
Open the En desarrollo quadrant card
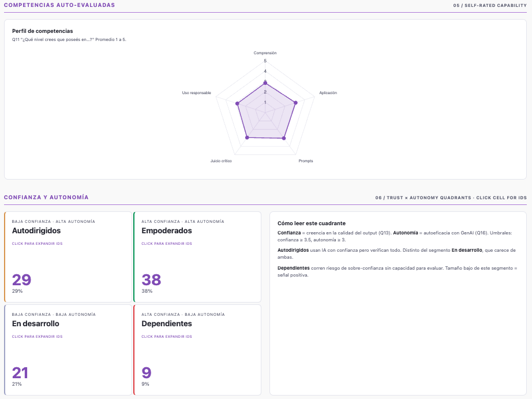click(68, 350)
